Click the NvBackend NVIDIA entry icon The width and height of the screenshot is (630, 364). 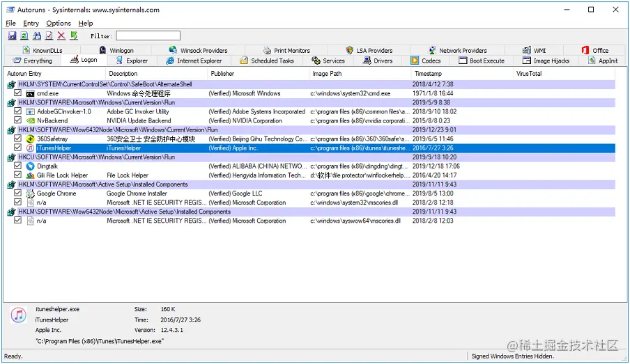point(30,120)
